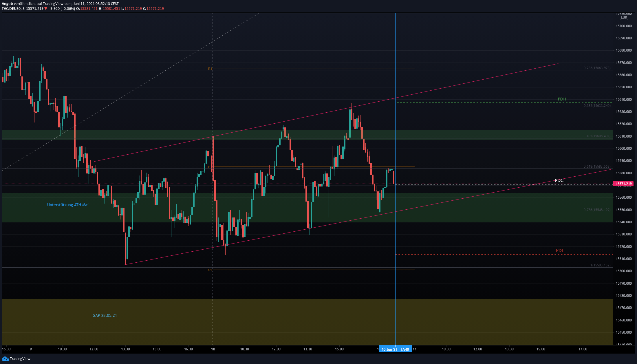Click the red down-arrow price change indicator
637x364 pixels.
pos(46,9)
